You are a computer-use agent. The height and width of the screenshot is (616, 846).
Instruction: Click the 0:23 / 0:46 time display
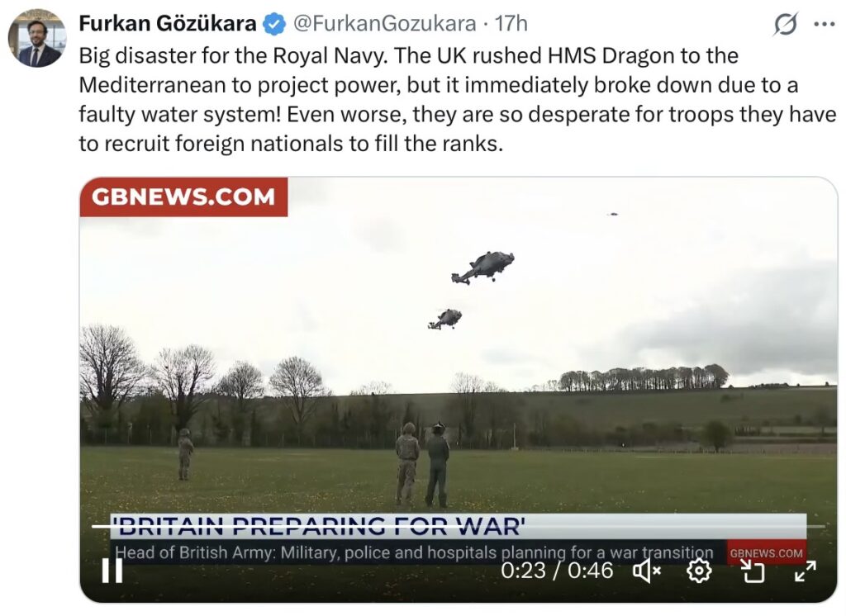point(557,571)
